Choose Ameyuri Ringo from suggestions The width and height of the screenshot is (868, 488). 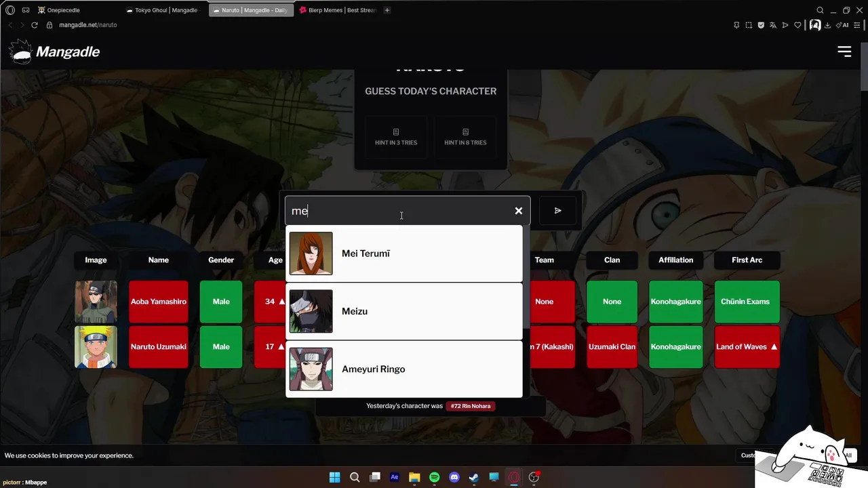(x=404, y=369)
